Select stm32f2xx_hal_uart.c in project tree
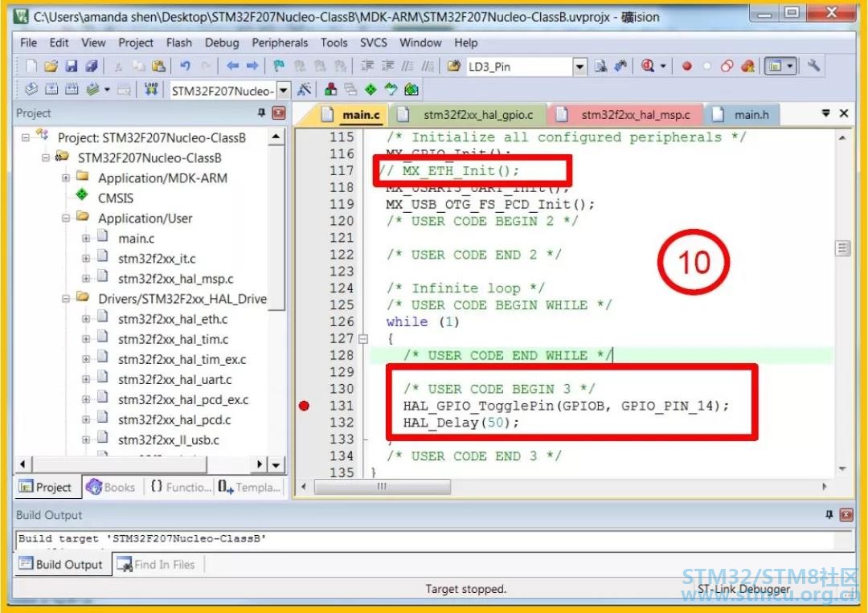The image size is (868, 613). (x=174, y=379)
